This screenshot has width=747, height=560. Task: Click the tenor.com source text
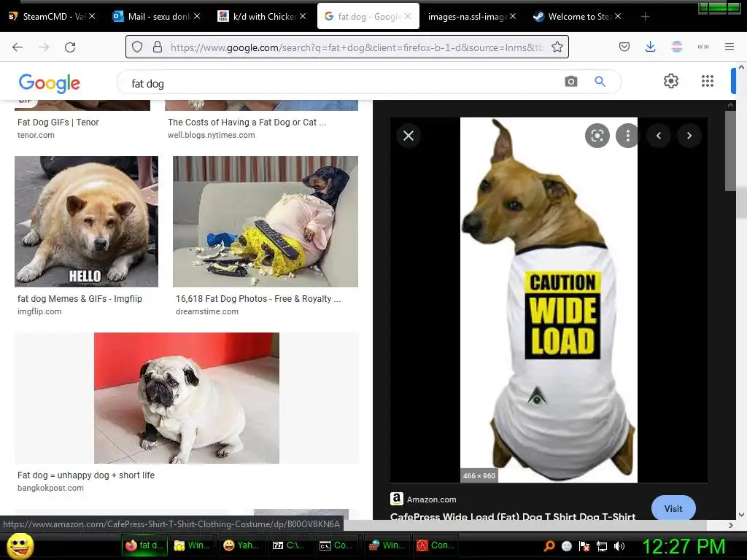36,135
